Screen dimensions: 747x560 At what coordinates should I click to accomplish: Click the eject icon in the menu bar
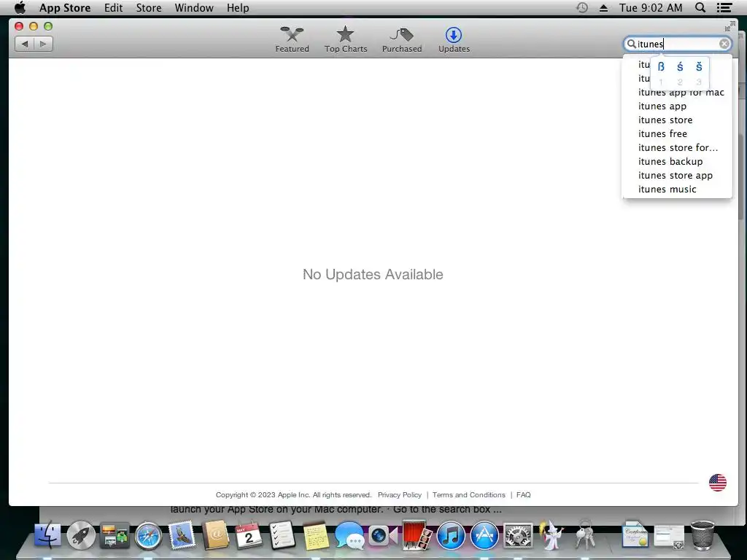click(603, 7)
